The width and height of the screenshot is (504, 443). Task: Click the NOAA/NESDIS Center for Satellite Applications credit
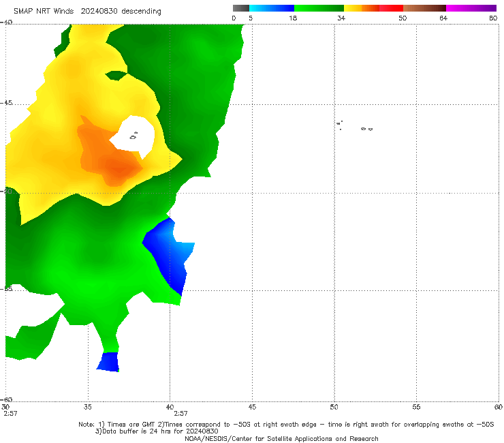coord(281,438)
